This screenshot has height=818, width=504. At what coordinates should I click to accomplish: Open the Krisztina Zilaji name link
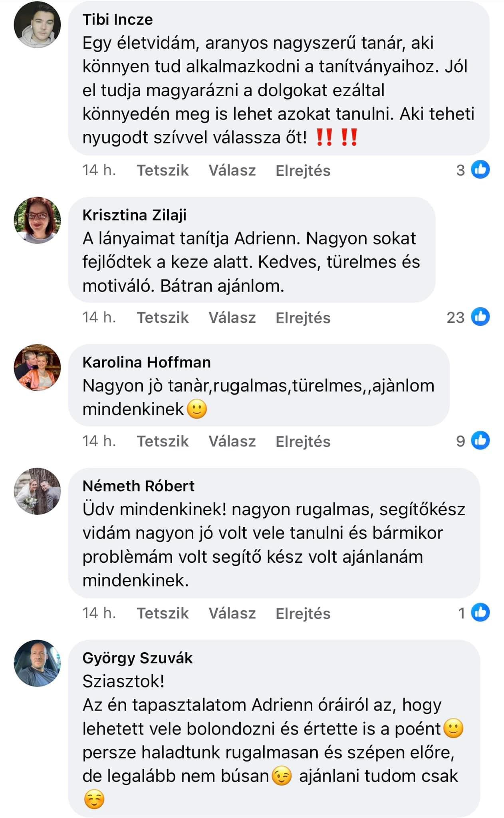[x=134, y=215]
